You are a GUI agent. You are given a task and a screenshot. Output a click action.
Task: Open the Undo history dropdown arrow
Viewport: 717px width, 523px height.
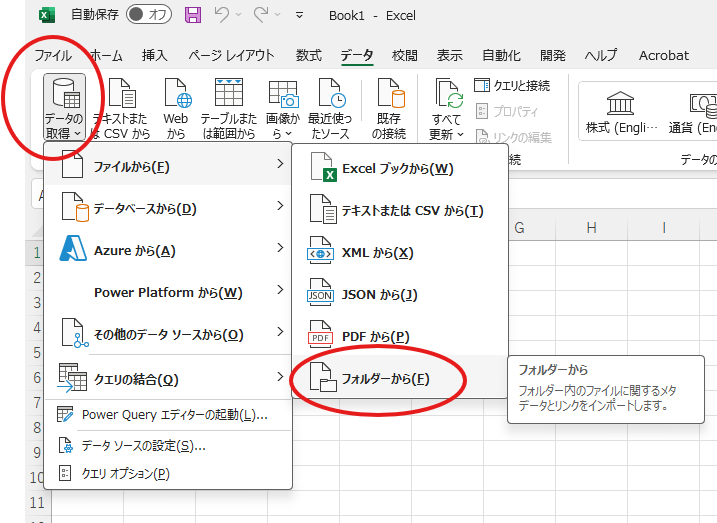[238, 15]
